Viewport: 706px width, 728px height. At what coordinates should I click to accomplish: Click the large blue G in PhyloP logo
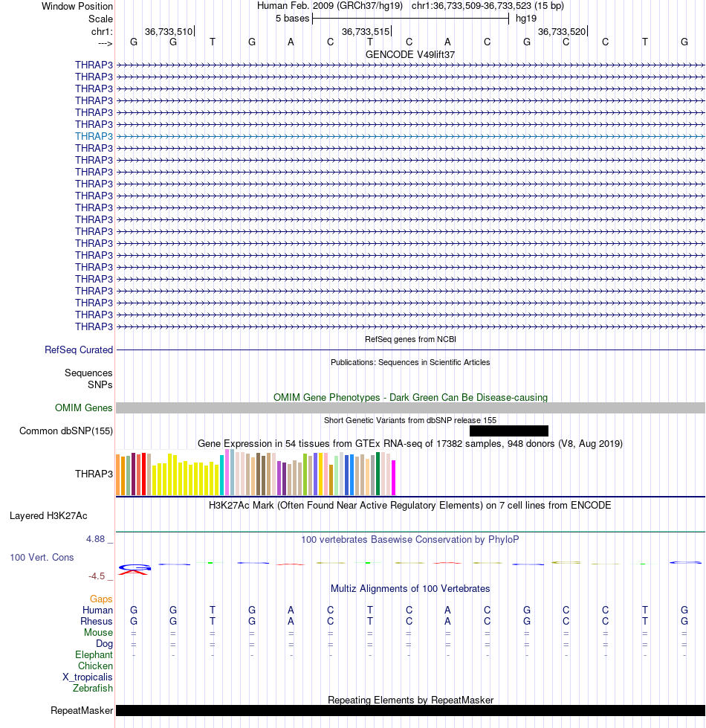[x=135, y=567]
